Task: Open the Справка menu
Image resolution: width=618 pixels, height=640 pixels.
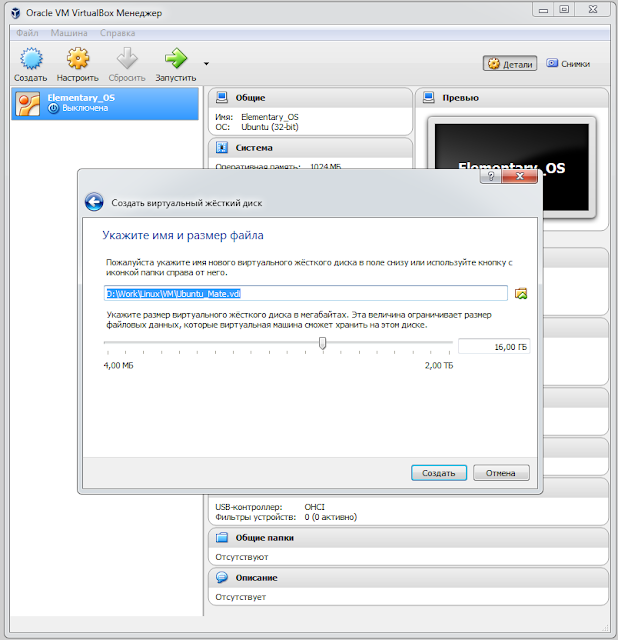Action: 118,33
